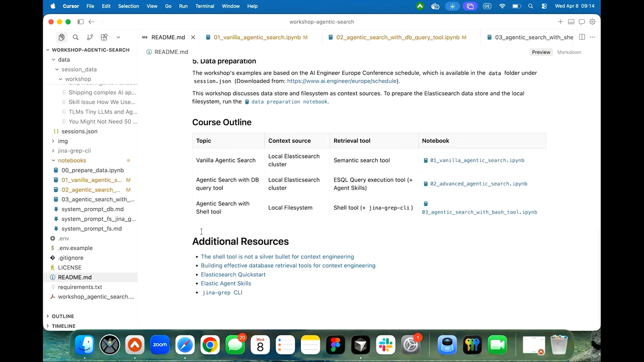The height and width of the screenshot is (362, 644).
Task: Collapse the notebooks folder
Action: click(72, 160)
